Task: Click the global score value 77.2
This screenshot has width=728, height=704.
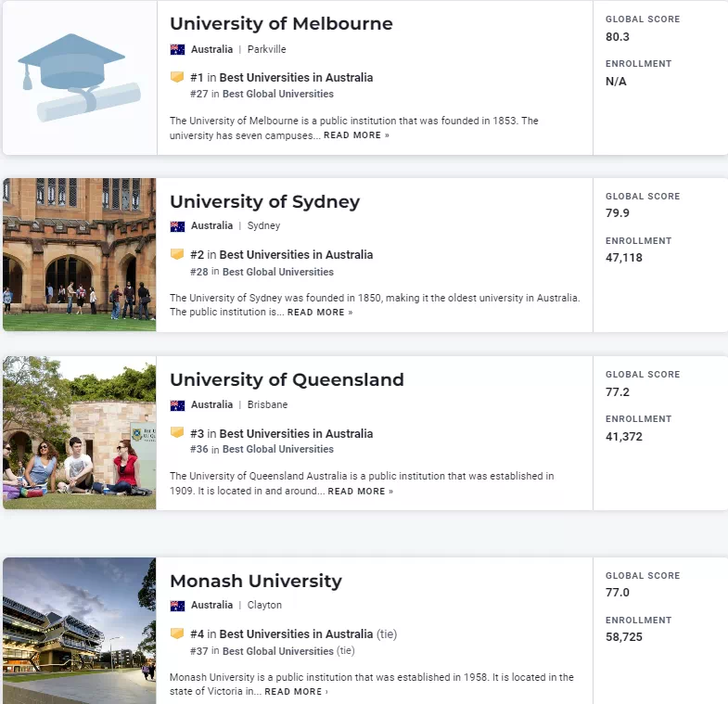Action: [618, 392]
